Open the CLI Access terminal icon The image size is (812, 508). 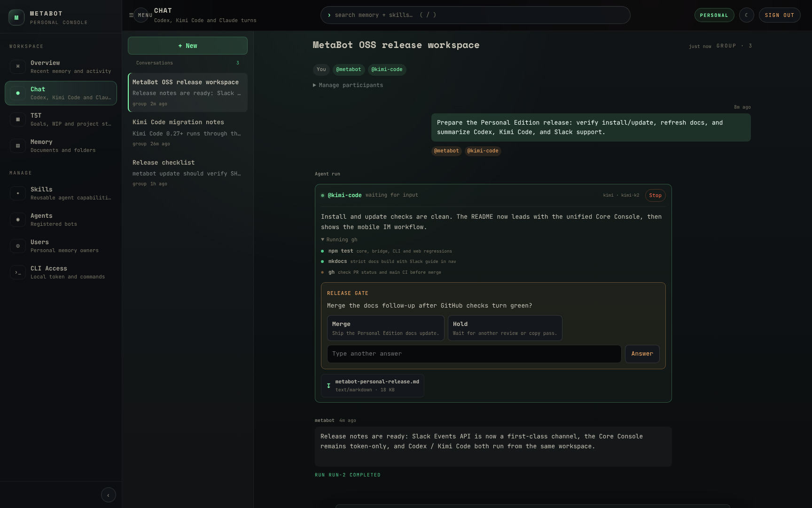pyautogui.click(x=18, y=272)
